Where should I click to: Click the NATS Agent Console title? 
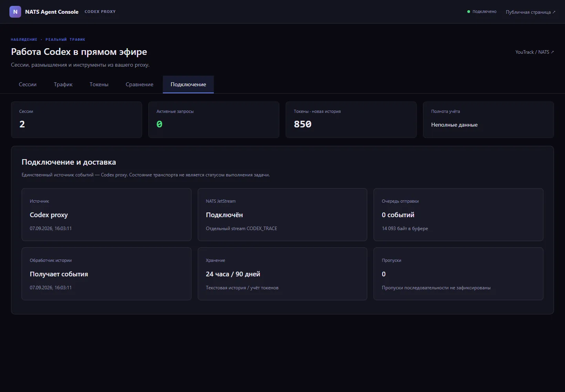point(52,12)
